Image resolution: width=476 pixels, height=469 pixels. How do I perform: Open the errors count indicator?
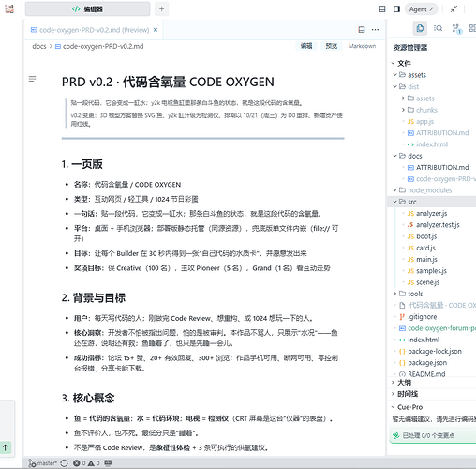point(79,463)
